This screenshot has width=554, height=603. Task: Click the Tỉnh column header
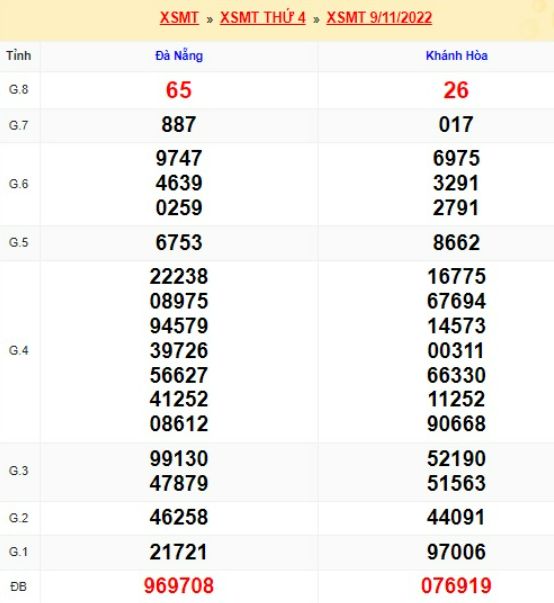click(19, 56)
